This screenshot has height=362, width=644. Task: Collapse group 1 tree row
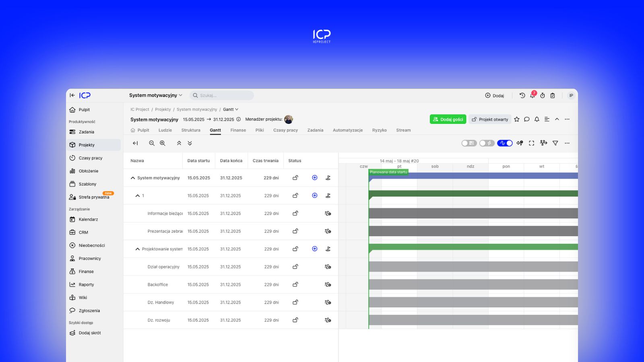[138, 195]
